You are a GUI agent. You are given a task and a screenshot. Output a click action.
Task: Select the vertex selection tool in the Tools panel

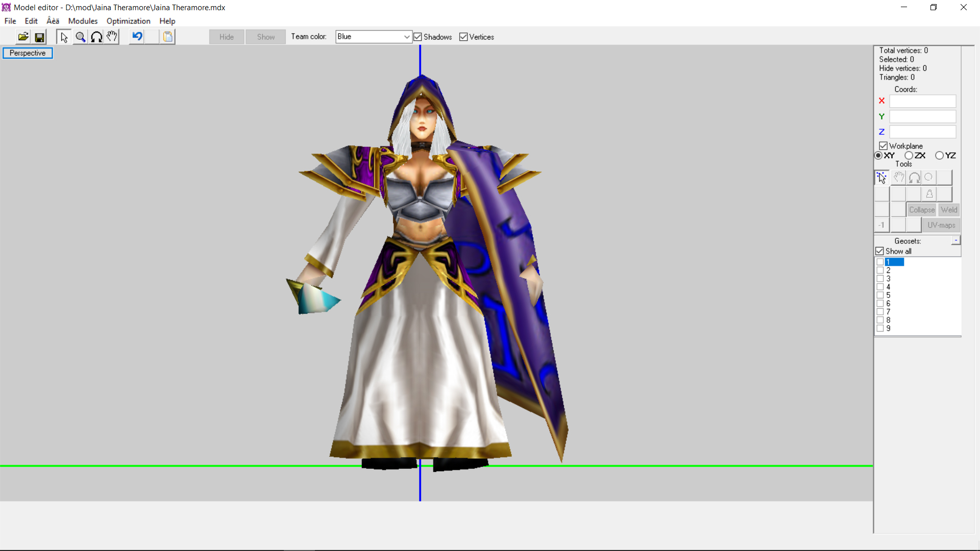click(x=881, y=178)
